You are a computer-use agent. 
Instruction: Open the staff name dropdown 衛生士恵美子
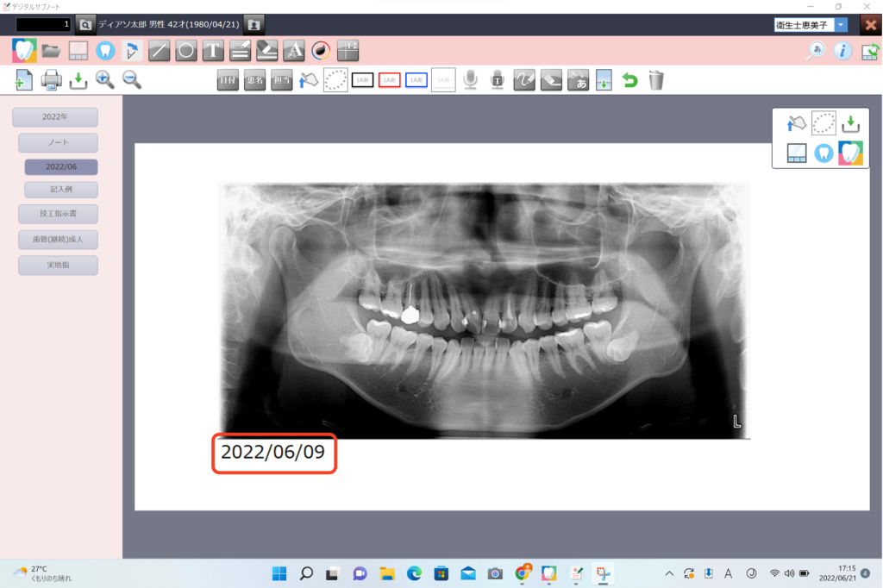pos(841,25)
